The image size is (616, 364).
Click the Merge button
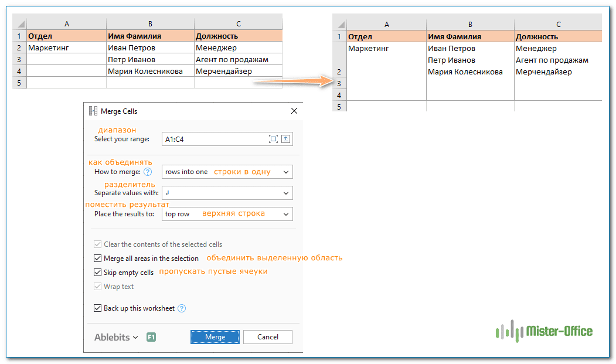[x=215, y=337]
